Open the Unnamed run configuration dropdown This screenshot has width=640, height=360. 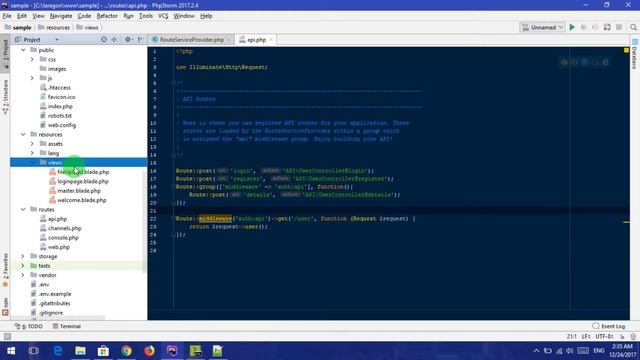542,27
